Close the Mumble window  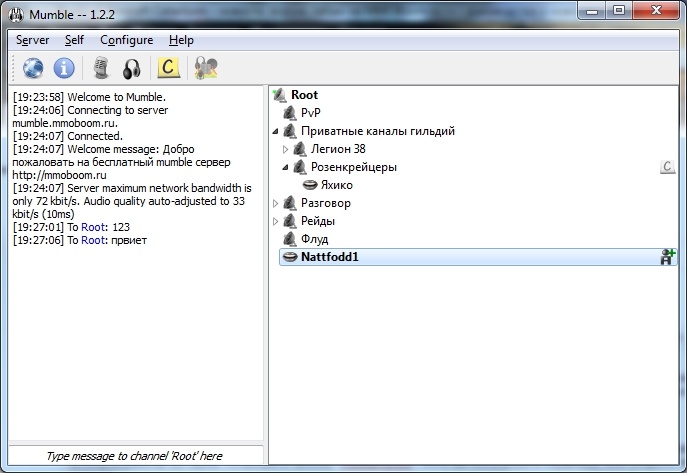tap(656, 11)
